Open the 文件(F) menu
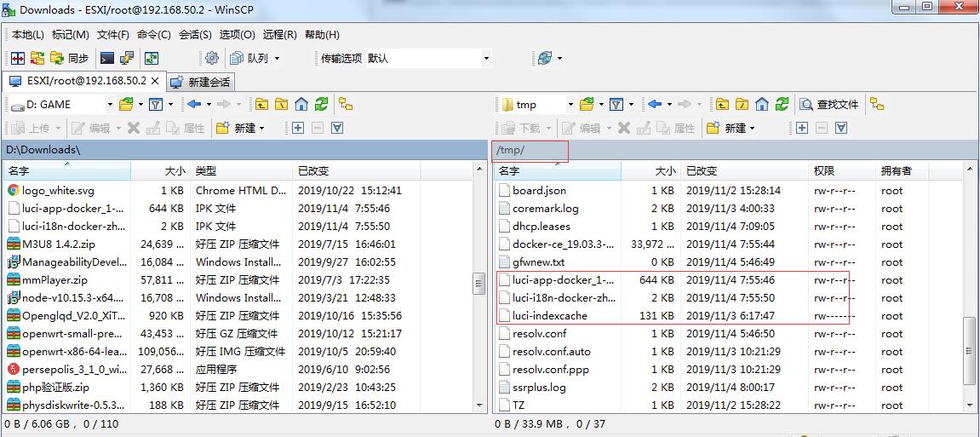This screenshot has height=437, width=980. pos(113,35)
